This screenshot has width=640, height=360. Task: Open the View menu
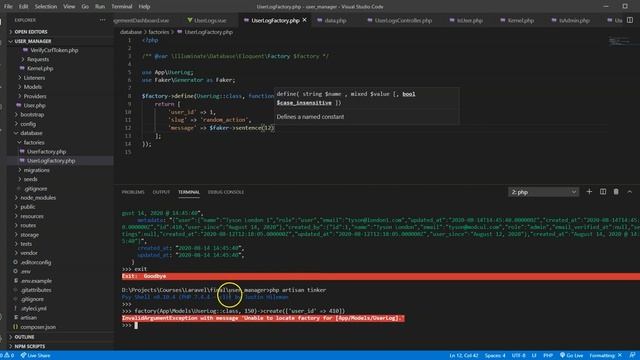[69, 7]
